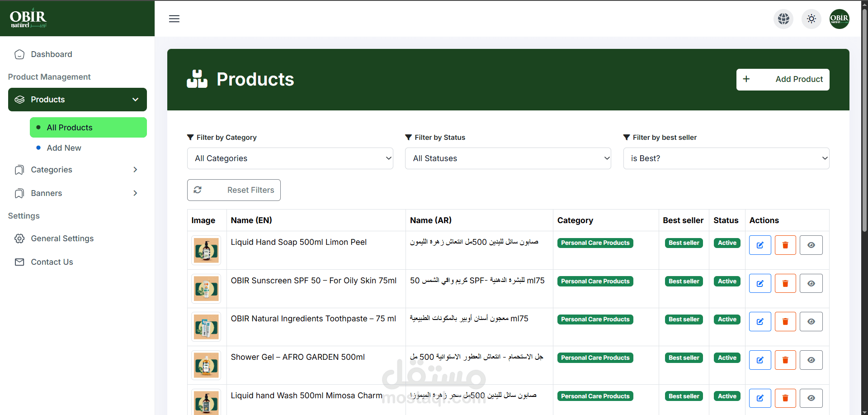Click the Filter by Status funnel icon

click(x=409, y=137)
